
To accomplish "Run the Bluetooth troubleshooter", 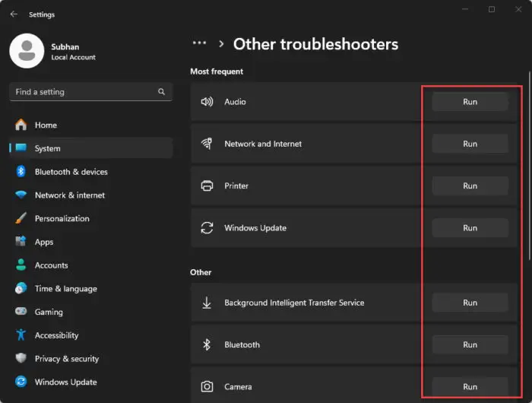I will point(470,344).
